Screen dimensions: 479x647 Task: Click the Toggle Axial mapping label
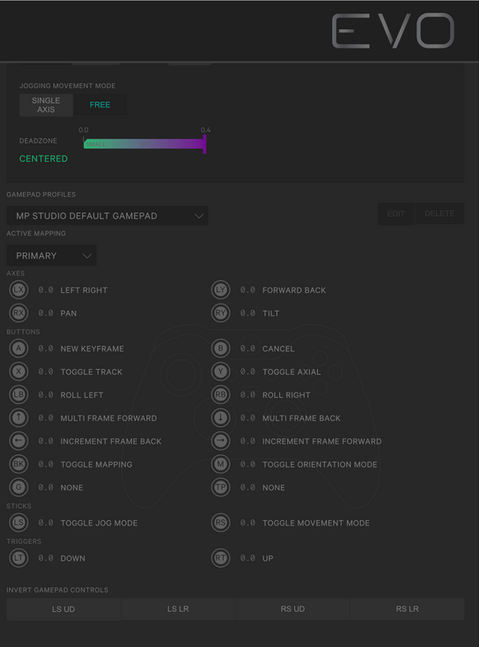coord(292,372)
